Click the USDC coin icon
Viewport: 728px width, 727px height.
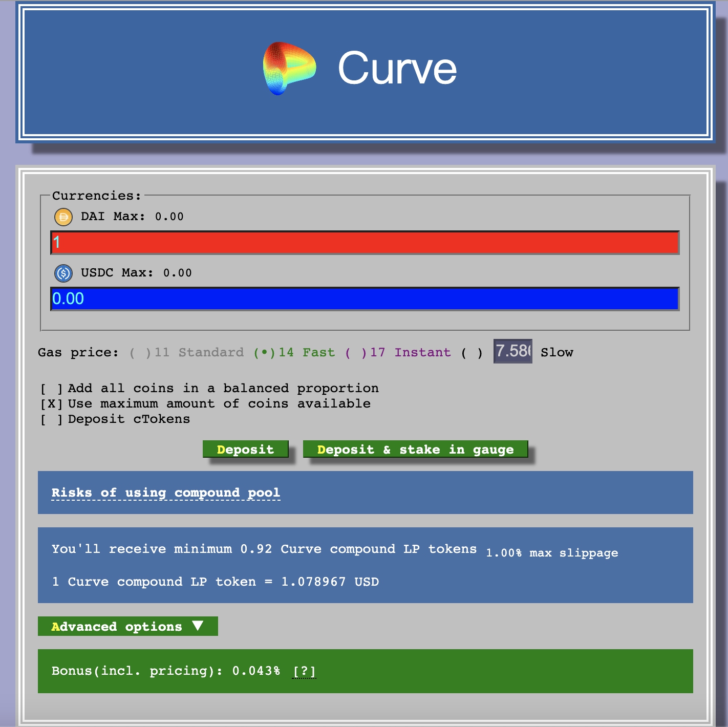63,273
